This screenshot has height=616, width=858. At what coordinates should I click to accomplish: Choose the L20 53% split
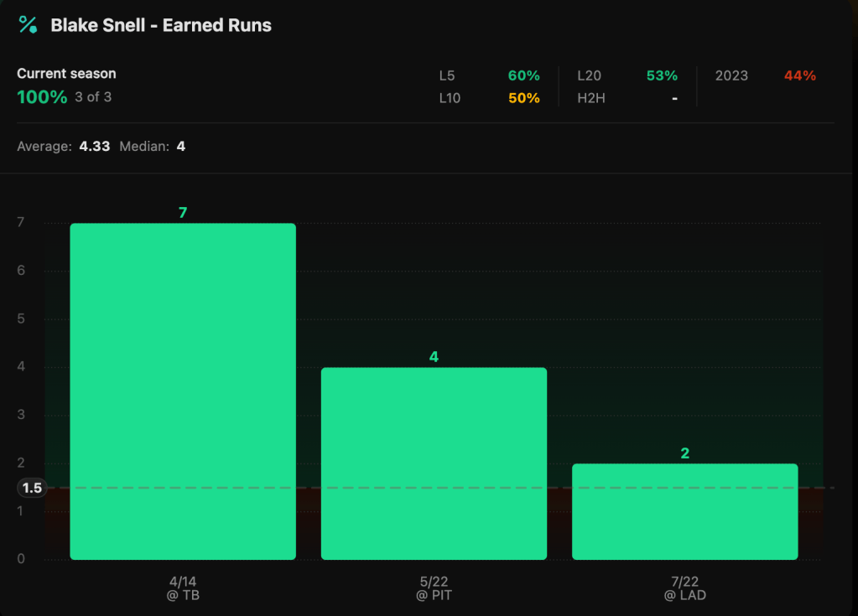627,75
